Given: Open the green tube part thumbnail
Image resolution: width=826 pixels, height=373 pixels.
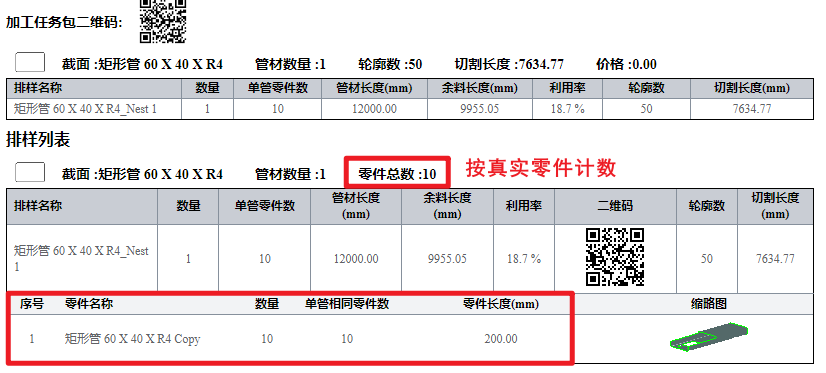Looking at the screenshot, I should [x=709, y=336].
